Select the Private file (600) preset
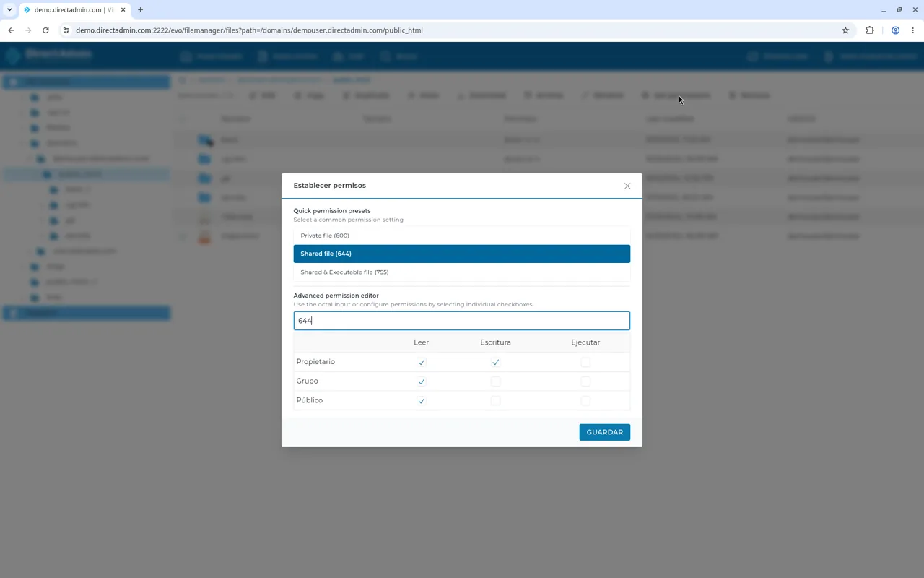This screenshot has height=578, width=924. [462, 236]
